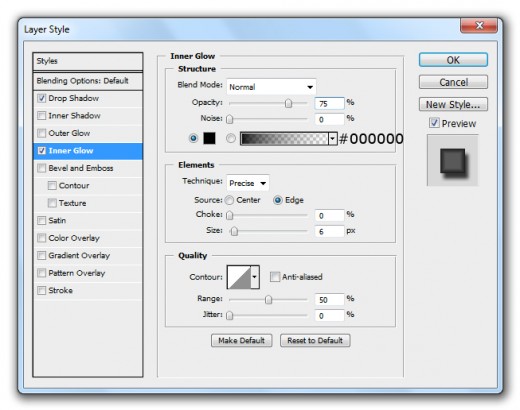Click the Contour curve thumbnail

coord(239,277)
